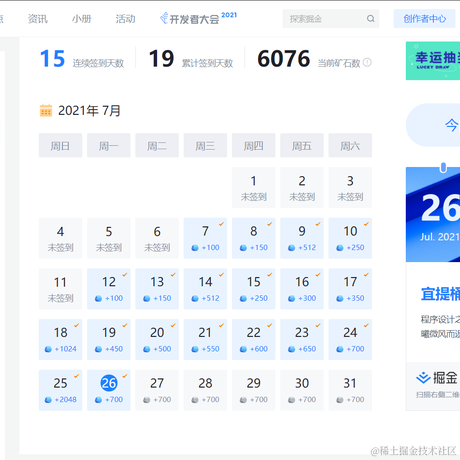Click the search magnifier icon
This screenshot has width=460, height=460.
371,19
